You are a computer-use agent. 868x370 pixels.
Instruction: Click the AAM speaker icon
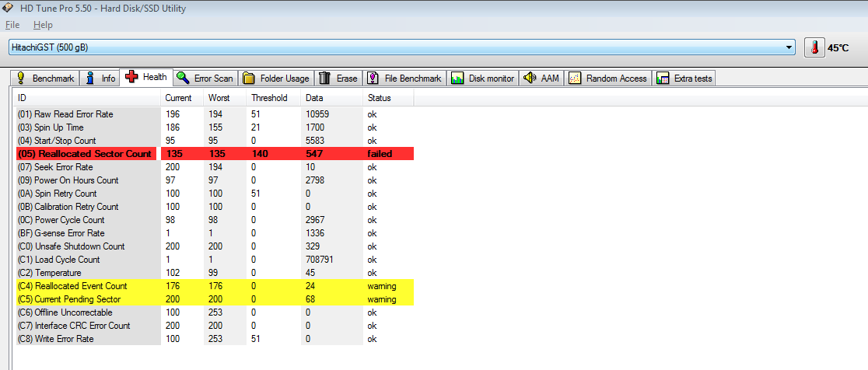tap(529, 78)
